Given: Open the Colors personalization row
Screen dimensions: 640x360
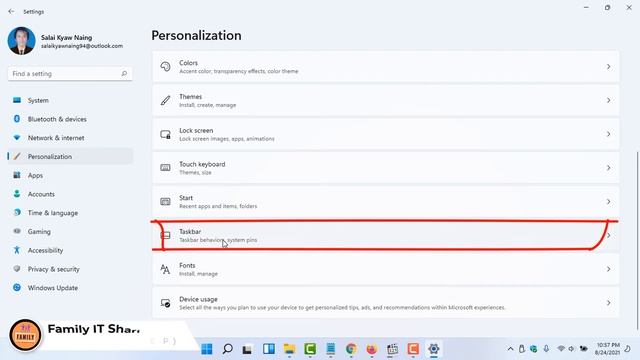Looking at the screenshot, I should click(385, 67).
